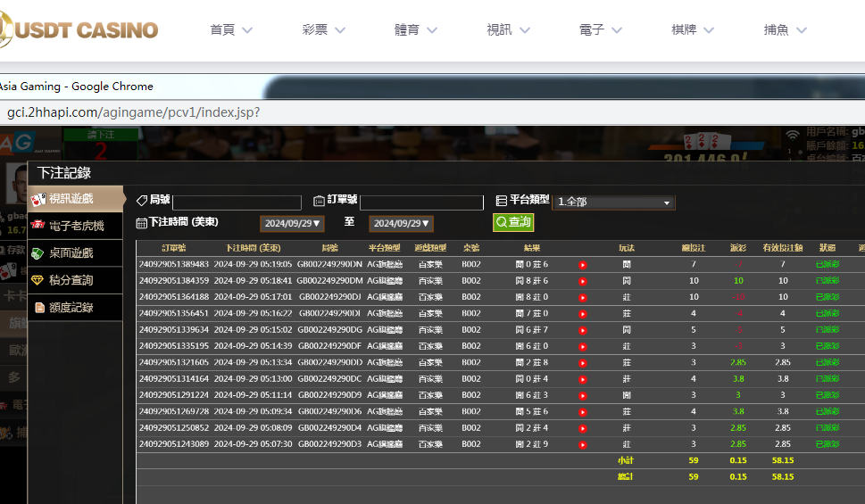The width and height of the screenshot is (865, 504).
Task: Click the replay icon in the last table row
Action: point(582,444)
